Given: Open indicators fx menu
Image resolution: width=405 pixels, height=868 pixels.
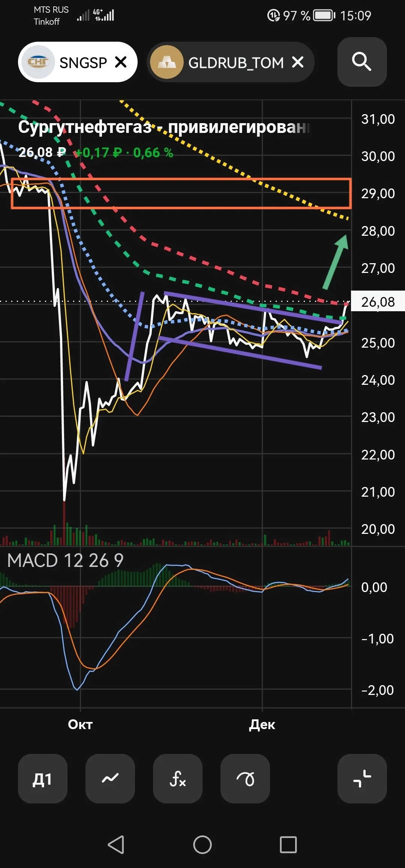Looking at the screenshot, I should point(178,779).
